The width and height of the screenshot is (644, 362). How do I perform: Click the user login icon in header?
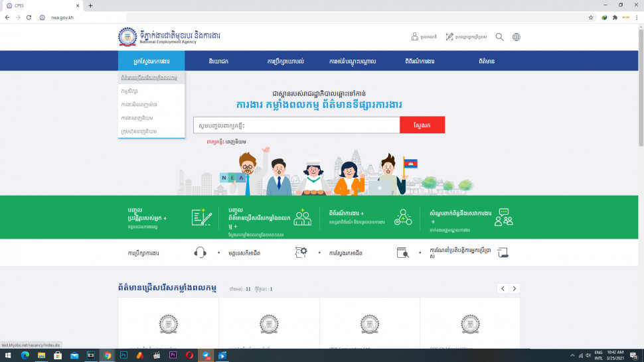pyautogui.click(x=415, y=37)
